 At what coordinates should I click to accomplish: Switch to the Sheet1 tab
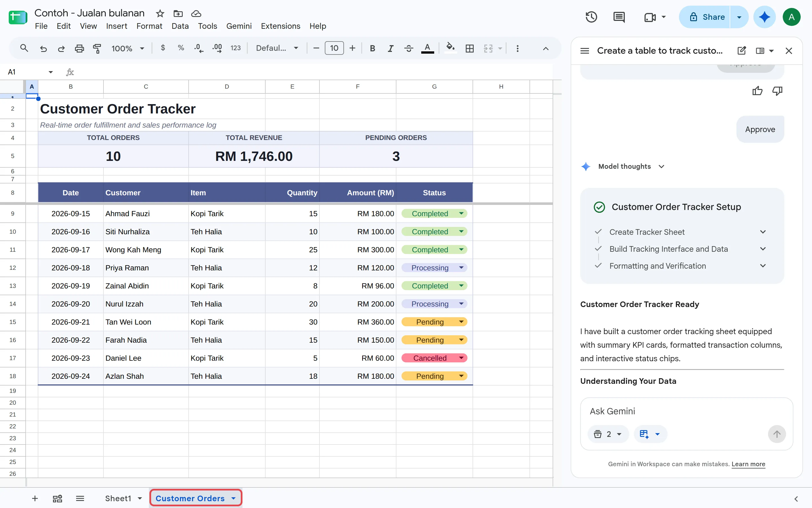coord(118,498)
